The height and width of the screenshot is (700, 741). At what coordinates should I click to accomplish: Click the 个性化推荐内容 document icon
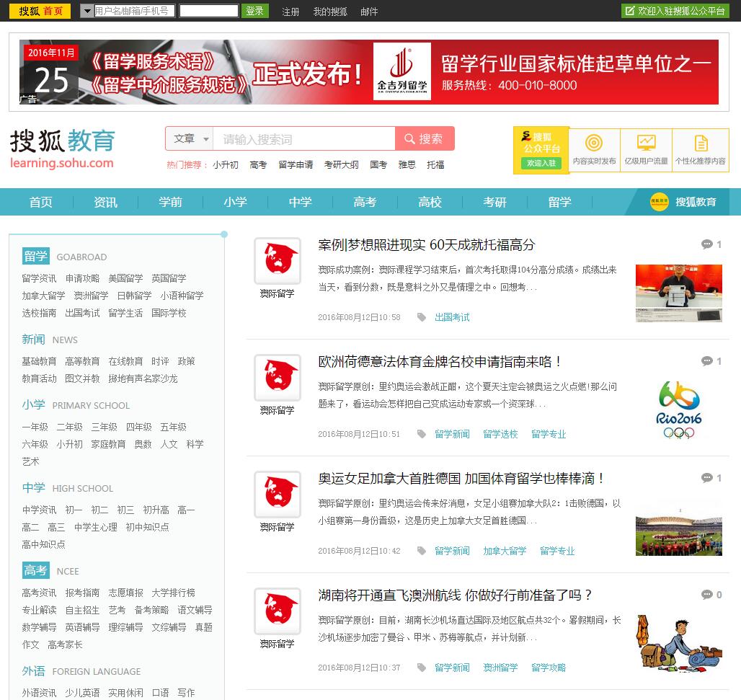[701, 143]
